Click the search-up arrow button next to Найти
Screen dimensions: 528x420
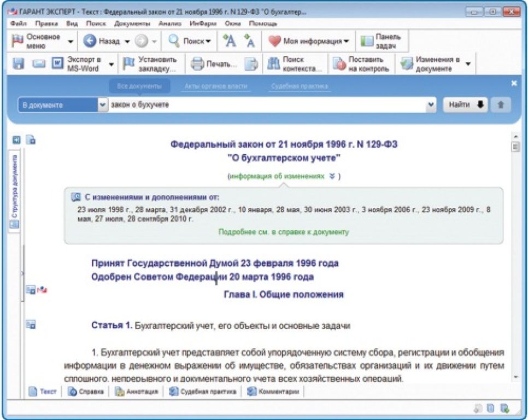[500, 105]
